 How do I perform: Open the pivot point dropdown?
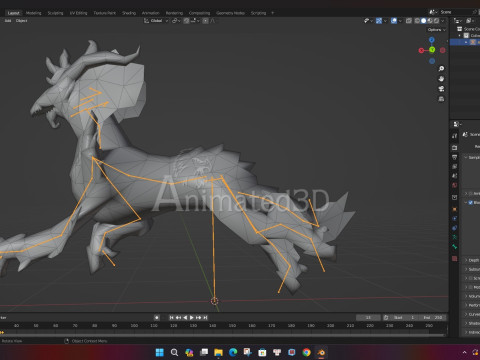176,21
